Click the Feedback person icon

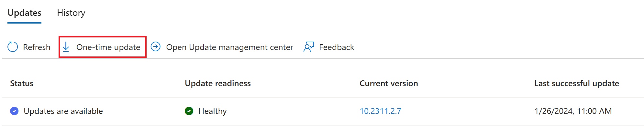[309, 47]
